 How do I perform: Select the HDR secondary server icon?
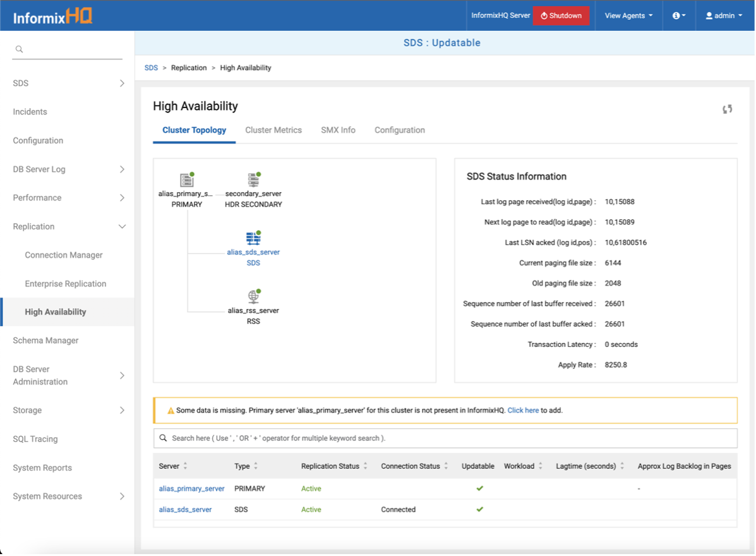click(253, 180)
